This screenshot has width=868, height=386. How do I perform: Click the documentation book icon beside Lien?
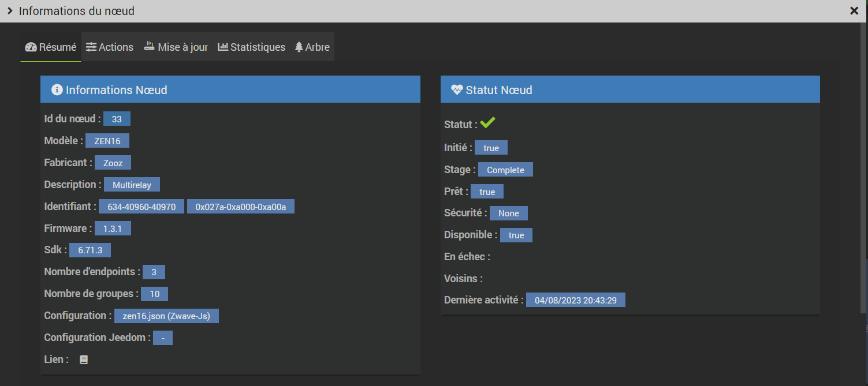click(84, 359)
